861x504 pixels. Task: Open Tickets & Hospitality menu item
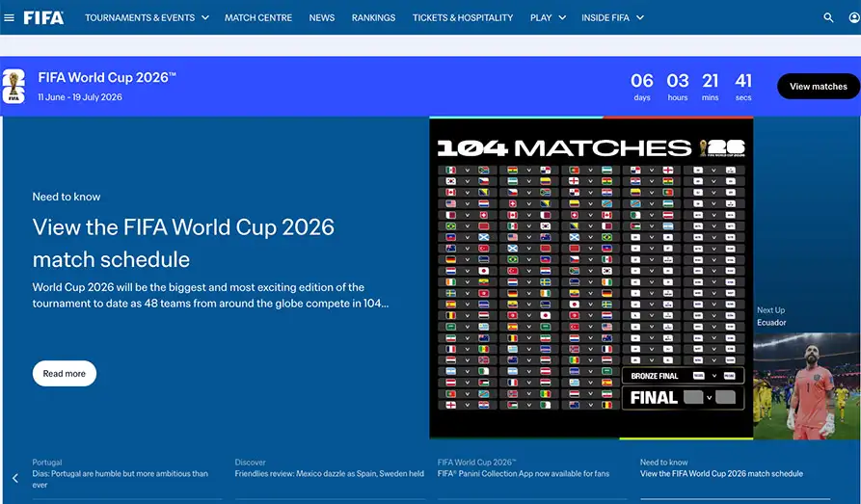click(463, 17)
